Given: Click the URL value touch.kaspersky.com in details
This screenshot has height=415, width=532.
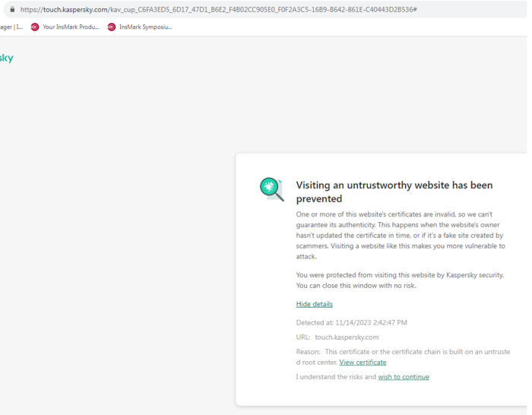Looking at the screenshot, I should coord(347,337).
